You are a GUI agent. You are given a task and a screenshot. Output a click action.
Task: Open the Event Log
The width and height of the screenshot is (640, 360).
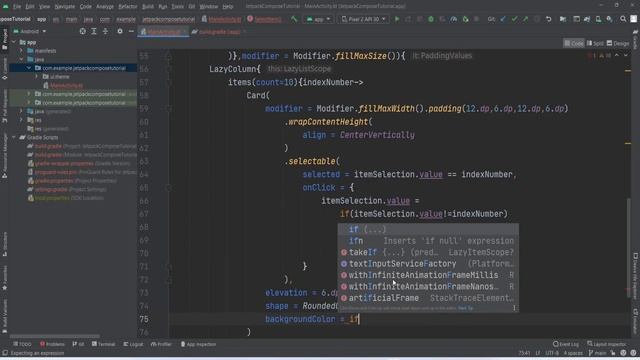click(x=566, y=344)
